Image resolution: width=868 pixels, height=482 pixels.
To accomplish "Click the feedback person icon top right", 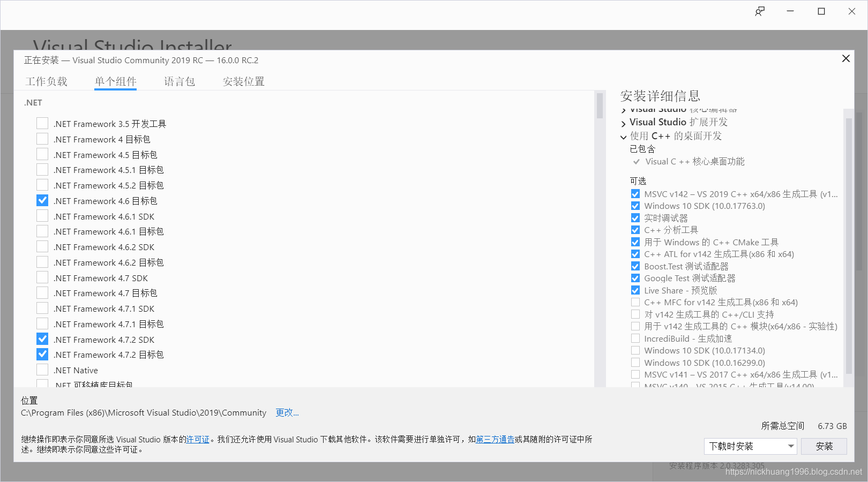I will (x=760, y=11).
